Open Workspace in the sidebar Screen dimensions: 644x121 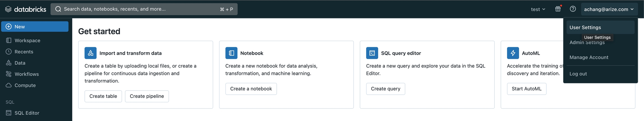(x=27, y=41)
